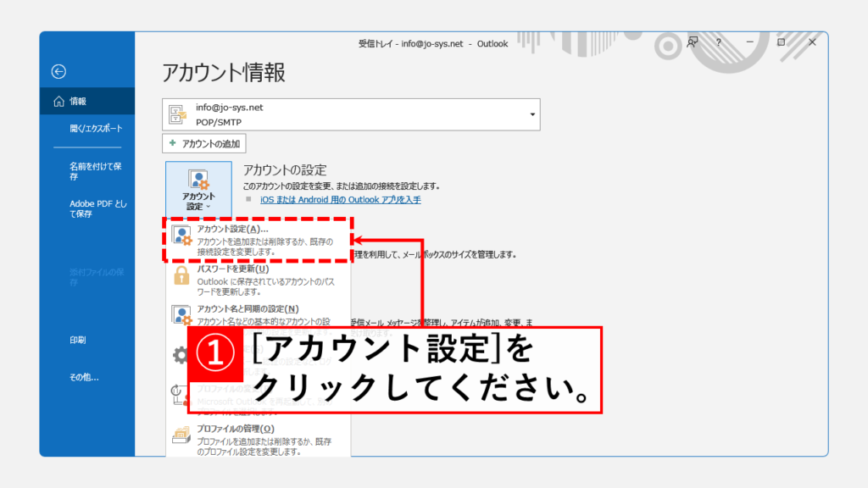Click the padlock icon for パスワードを更新
Viewport: 868px width, 488px height.
click(182, 275)
